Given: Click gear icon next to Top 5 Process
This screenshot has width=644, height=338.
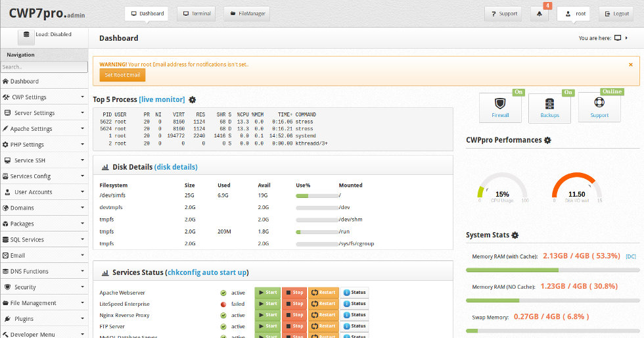Looking at the screenshot, I should click(192, 100).
